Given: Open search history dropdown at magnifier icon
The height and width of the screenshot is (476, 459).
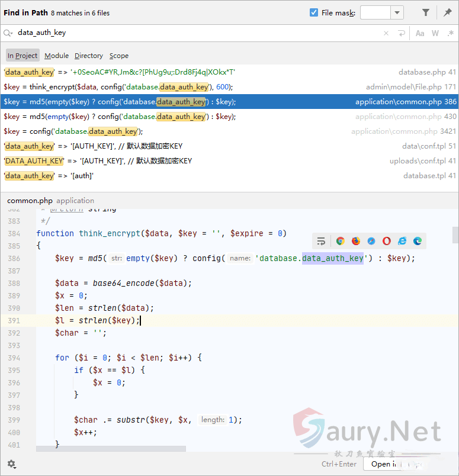Looking at the screenshot, I should tap(8, 34).
